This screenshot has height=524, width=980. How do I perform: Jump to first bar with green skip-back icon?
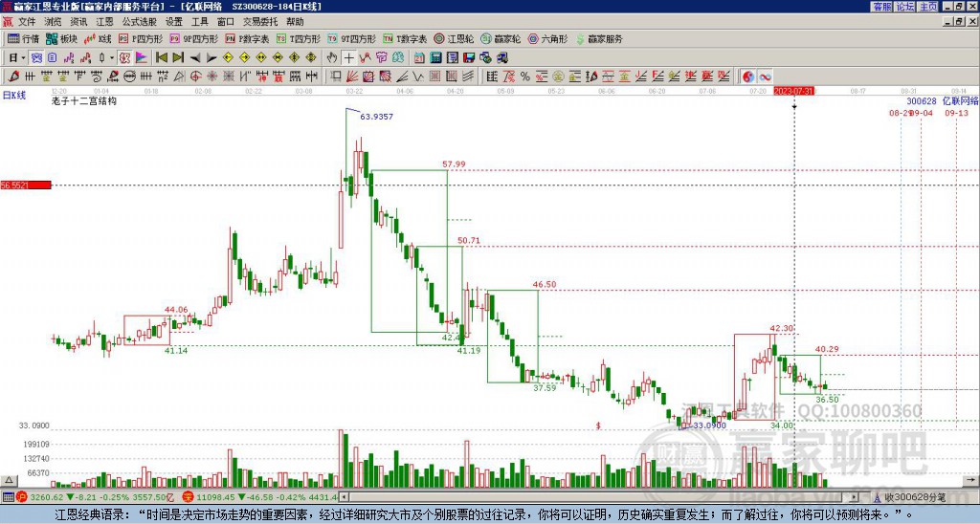(x=161, y=57)
